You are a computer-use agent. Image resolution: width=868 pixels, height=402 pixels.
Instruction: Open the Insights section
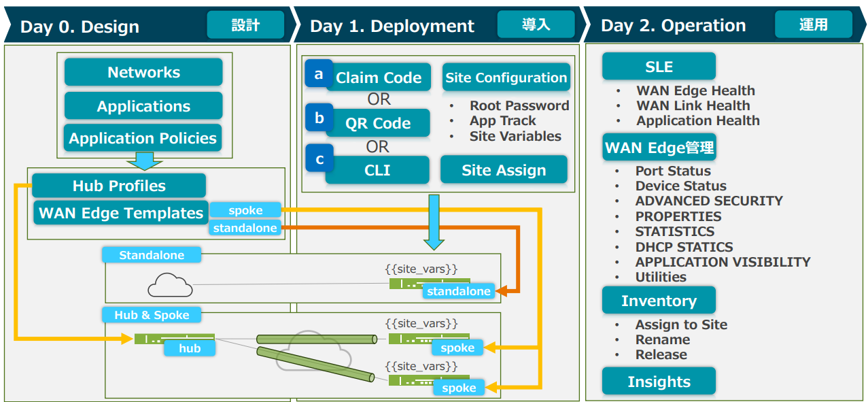[659, 382]
